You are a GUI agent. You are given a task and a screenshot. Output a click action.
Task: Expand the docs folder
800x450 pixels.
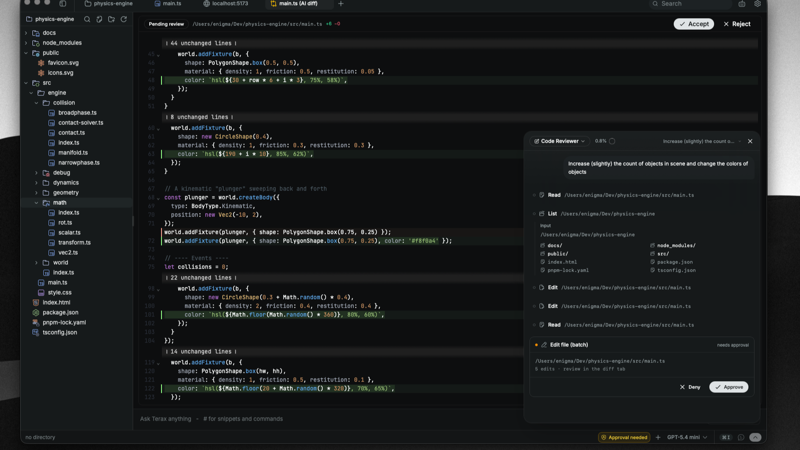pyautogui.click(x=26, y=33)
